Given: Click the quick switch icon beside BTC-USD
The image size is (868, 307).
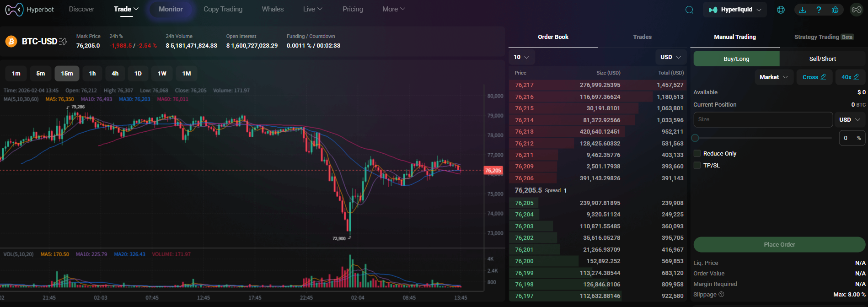Looking at the screenshot, I should (x=63, y=42).
